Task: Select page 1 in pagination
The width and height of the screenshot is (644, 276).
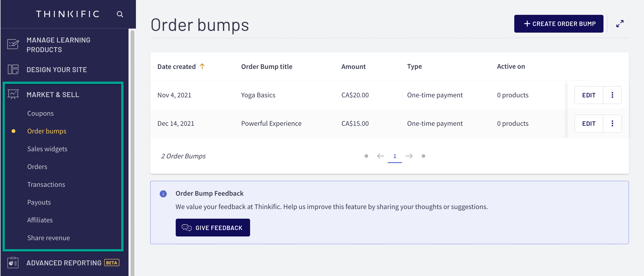Action: point(395,156)
